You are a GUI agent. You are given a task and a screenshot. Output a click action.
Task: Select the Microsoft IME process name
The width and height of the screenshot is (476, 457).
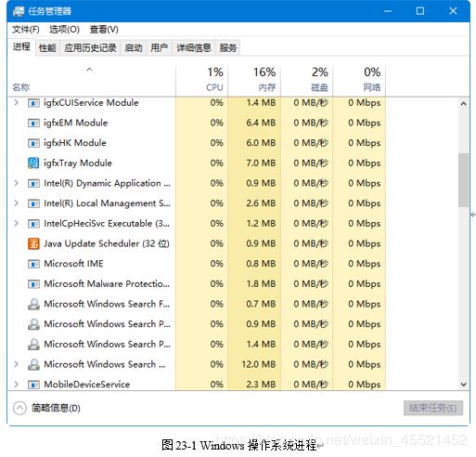tap(73, 264)
